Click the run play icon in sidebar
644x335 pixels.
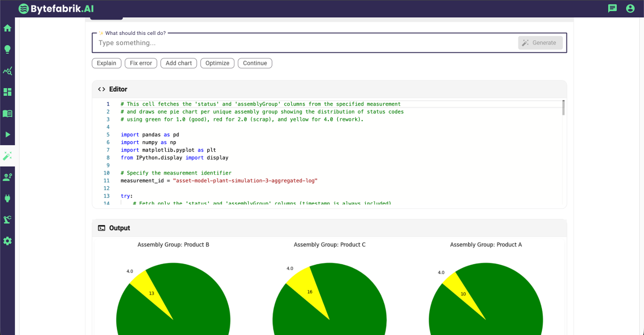point(7,135)
